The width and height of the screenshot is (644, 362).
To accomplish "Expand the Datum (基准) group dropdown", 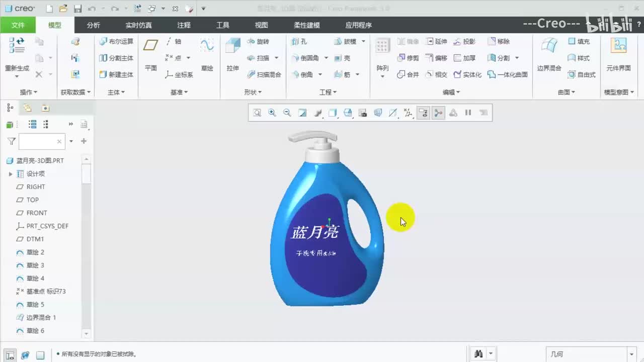I will click(179, 92).
